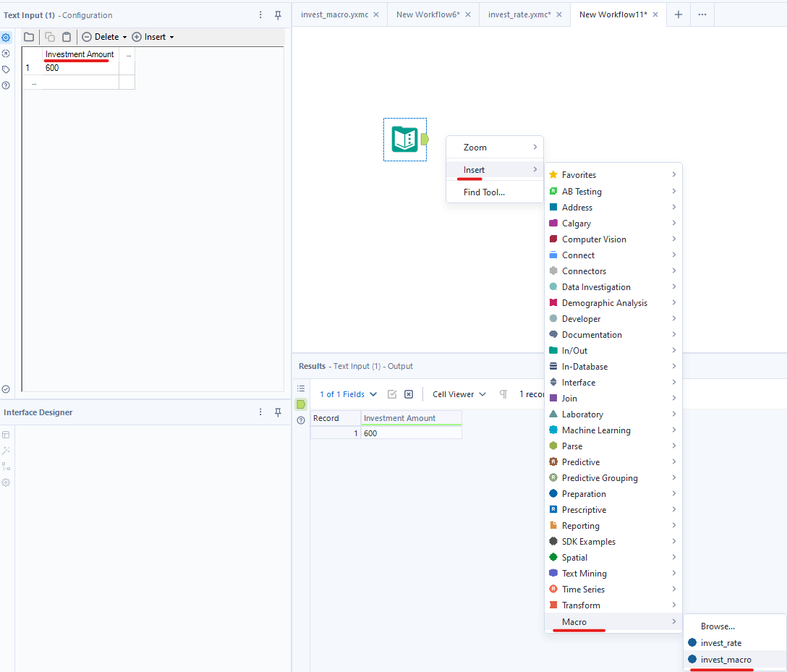This screenshot has height=672, width=787.
Task: Expand the Zoom submenu
Action: click(x=494, y=148)
